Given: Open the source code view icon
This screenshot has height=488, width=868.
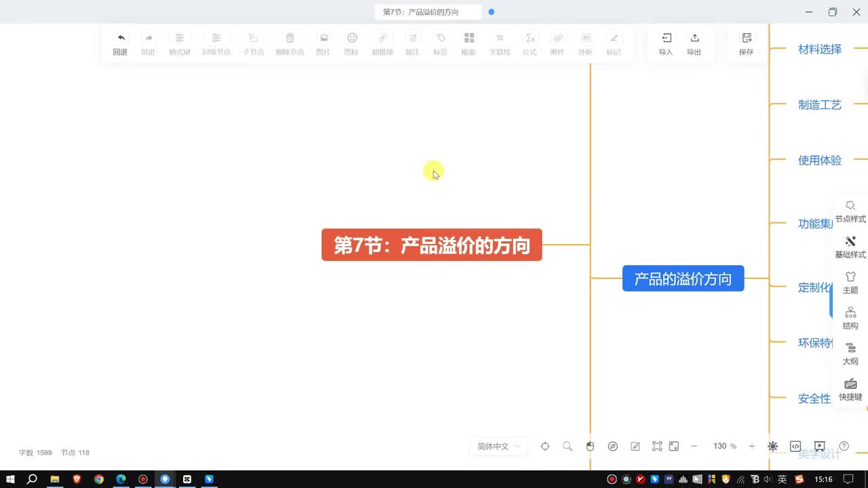Looking at the screenshot, I should 796,446.
